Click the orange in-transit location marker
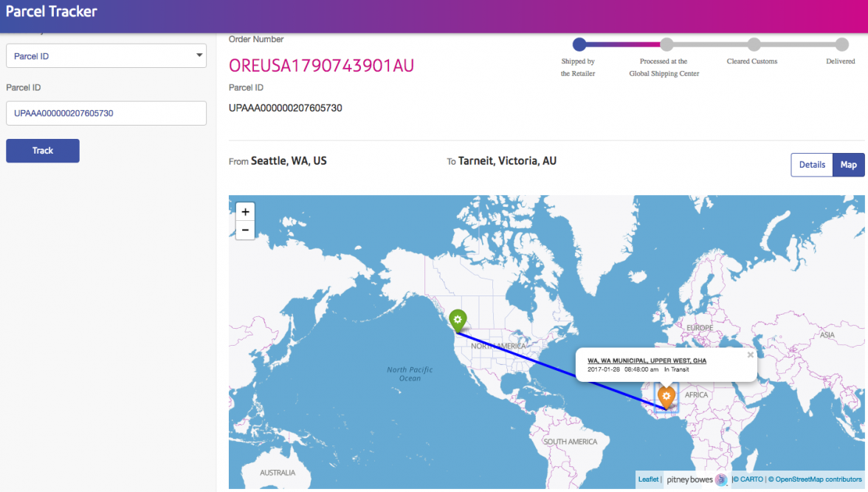 (x=666, y=397)
